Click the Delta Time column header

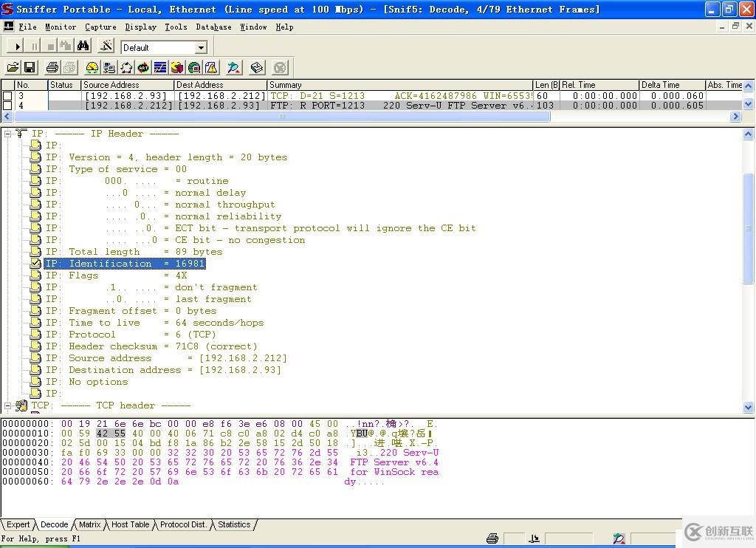point(672,85)
